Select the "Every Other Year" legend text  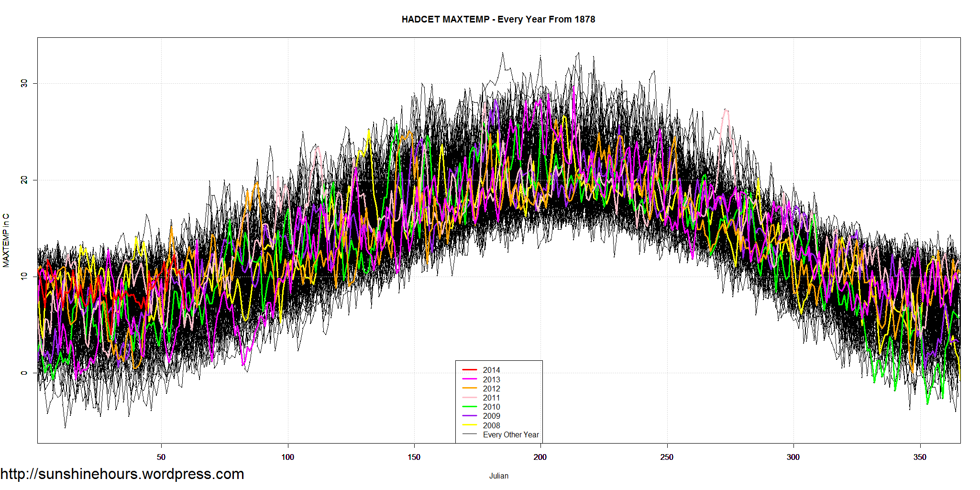click(x=510, y=434)
